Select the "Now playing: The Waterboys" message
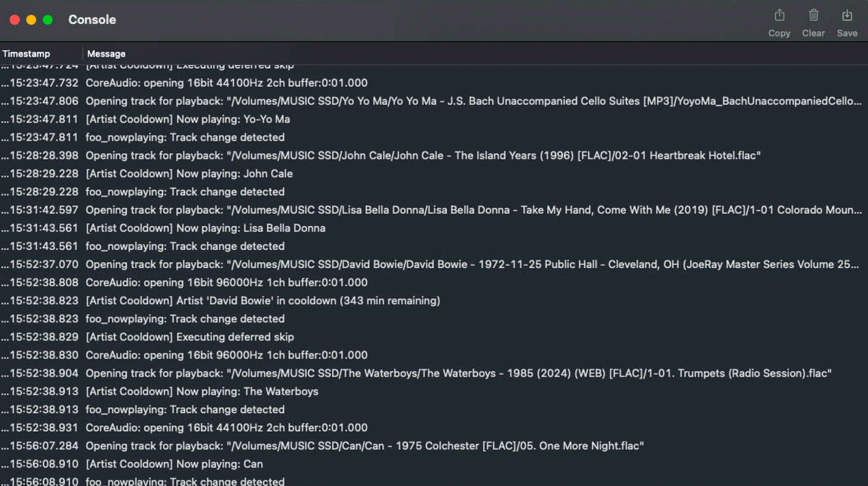This screenshot has width=868, height=486. coord(202,392)
